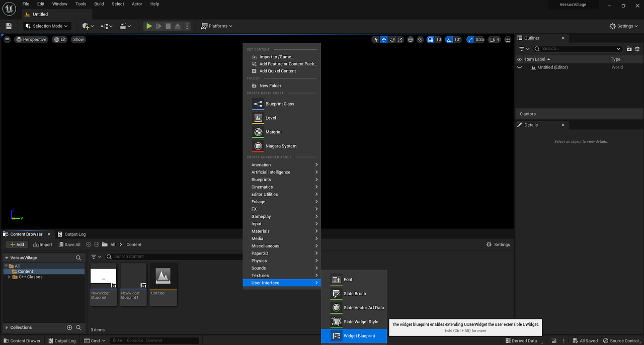The width and height of the screenshot is (644, 345).
Task: Toggle world/local coordinate space globe icon
Action: [x=411, y=40]
